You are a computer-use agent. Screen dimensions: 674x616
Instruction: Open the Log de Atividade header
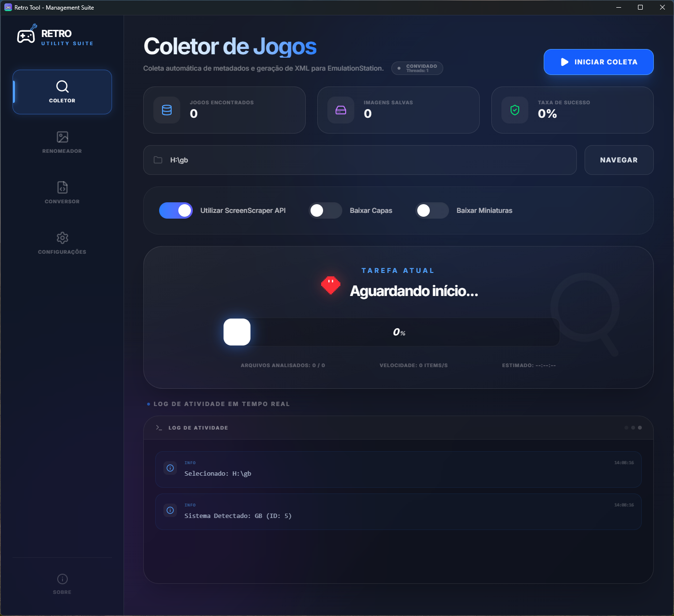[198, 427]
